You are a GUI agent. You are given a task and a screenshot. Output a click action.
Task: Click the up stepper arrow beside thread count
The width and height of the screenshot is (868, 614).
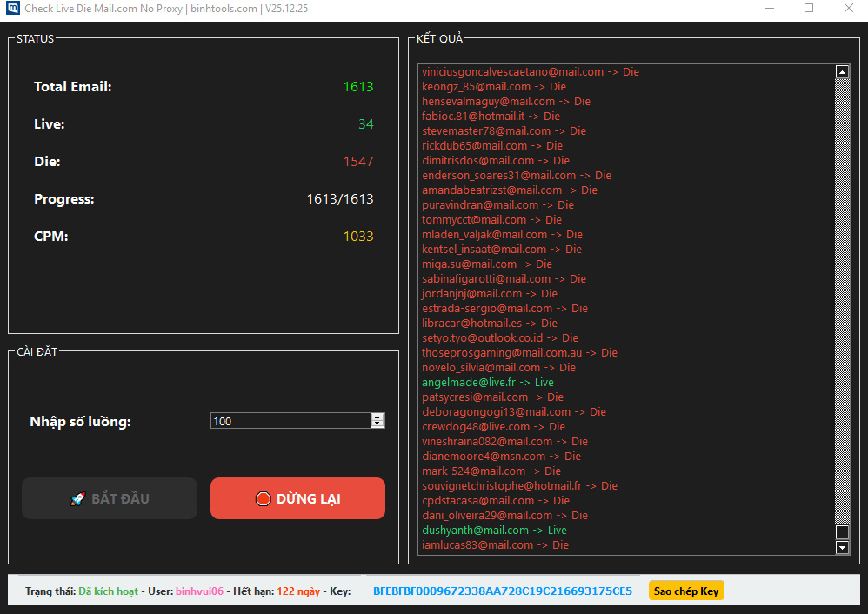(x=377, y=417)
